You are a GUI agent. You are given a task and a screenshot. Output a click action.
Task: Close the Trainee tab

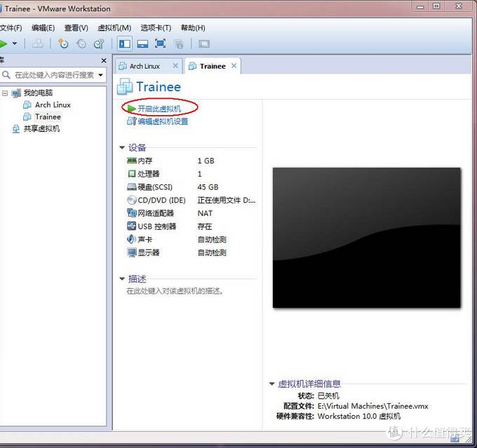pyautogui.click(x=234, y=66)
